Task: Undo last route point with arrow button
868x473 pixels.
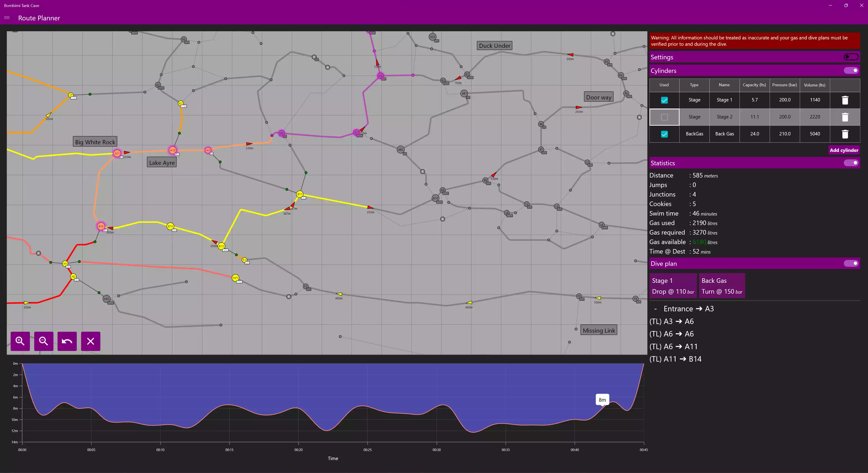Action: pos(67,341)
